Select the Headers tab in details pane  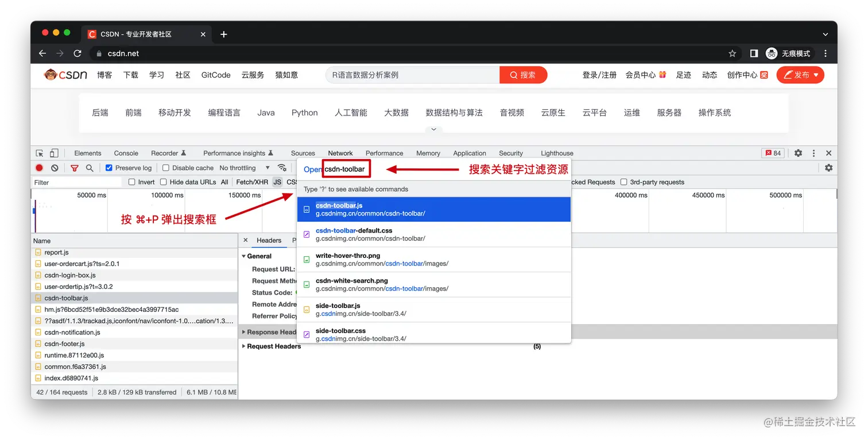[x=269, y=241]
